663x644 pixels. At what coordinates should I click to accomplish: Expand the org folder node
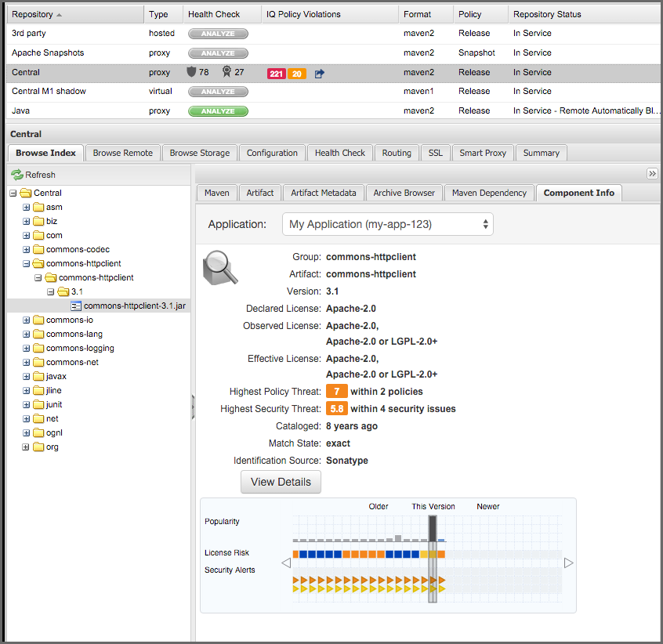pos(26,447)
